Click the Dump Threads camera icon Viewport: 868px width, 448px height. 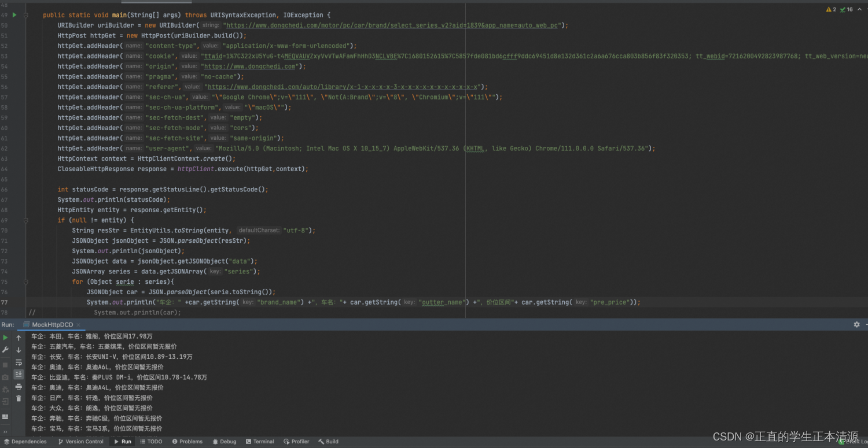point(5,377)
